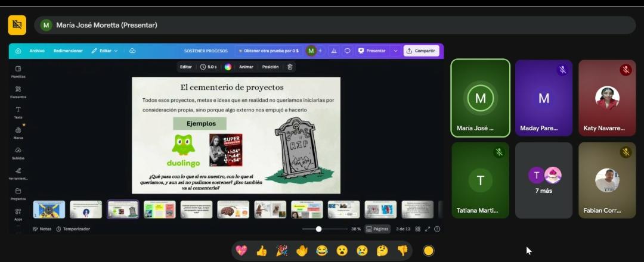Open the Subidos uploads panel
The width and height of the screenshot is (644, 262).
[x=18, y=153]
